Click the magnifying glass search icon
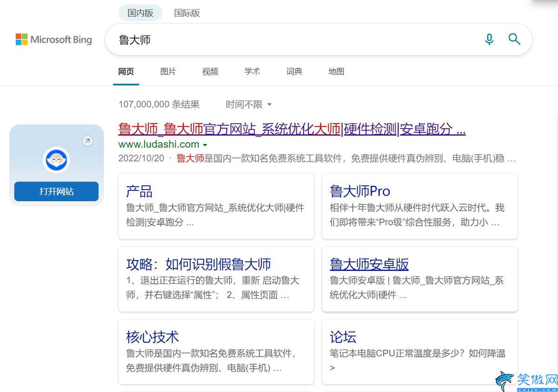 tap(514, 39)
